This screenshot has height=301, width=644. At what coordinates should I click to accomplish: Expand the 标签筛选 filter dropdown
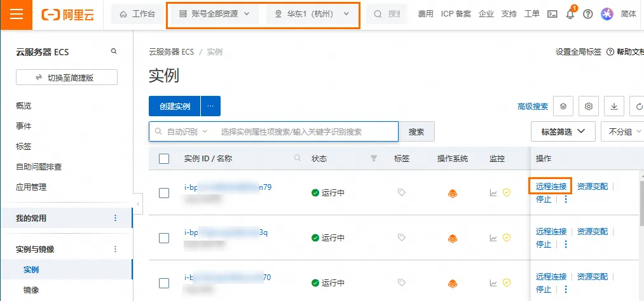click(x=563, y=131)
